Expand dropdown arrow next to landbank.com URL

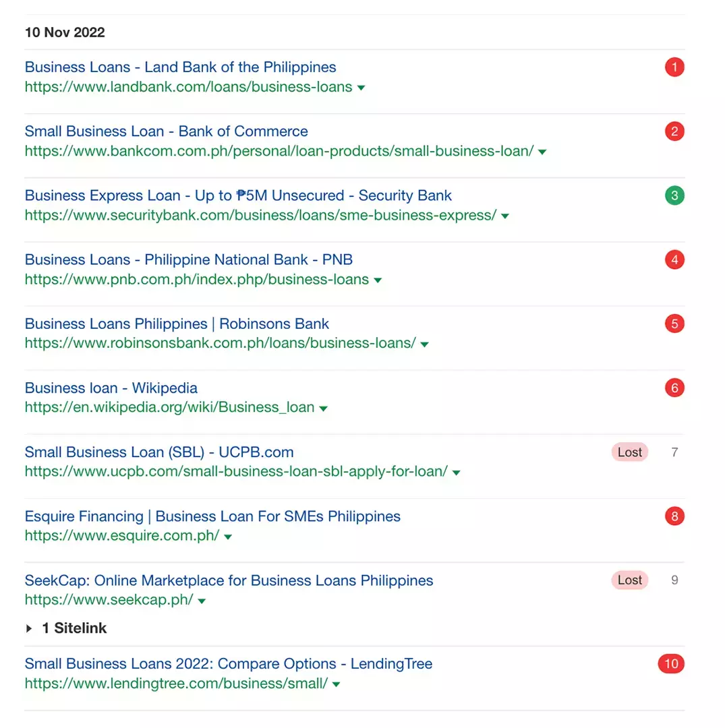pyautogui.click(x=361, y=88)
